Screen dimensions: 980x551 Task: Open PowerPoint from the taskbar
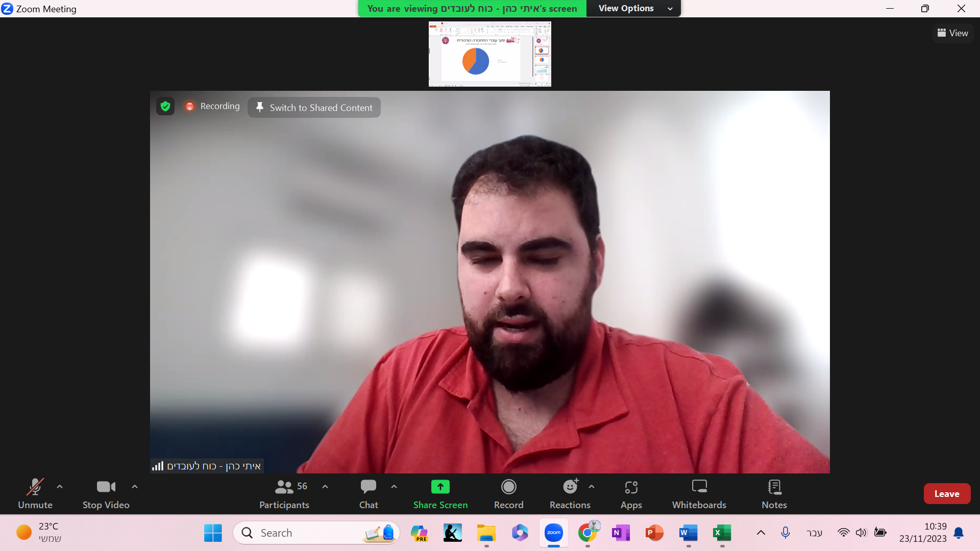654,533
